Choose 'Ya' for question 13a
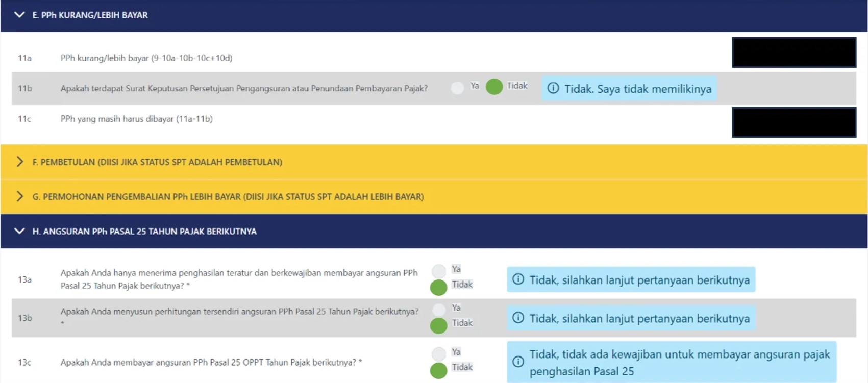Screen dimensions: 868x383 (x=438, y=271)
